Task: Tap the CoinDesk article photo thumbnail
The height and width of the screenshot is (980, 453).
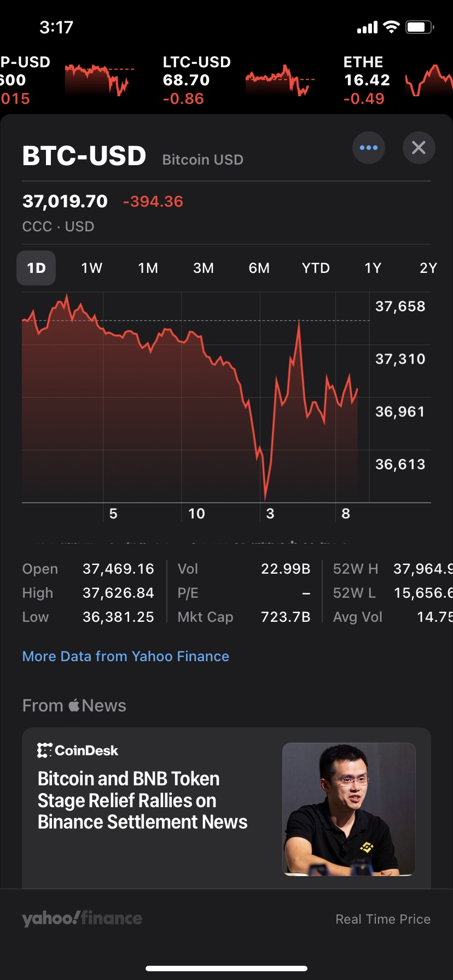Action: click(x=349, y=809)
